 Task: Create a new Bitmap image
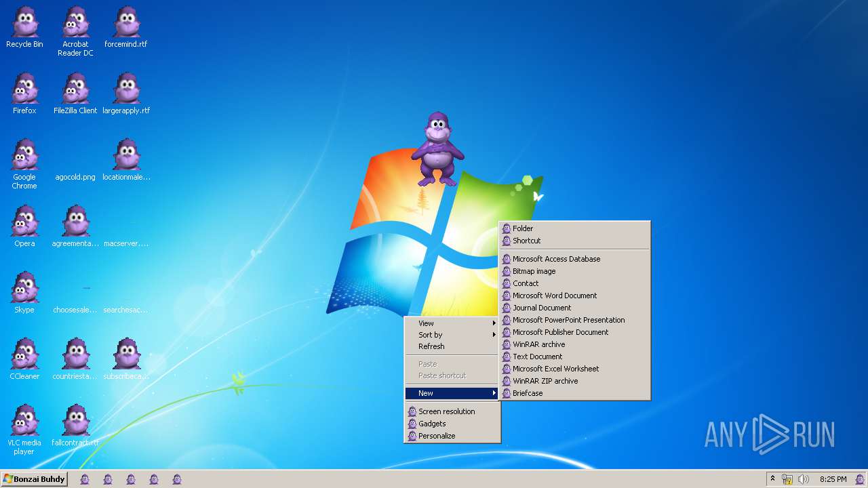pos(574,271)
